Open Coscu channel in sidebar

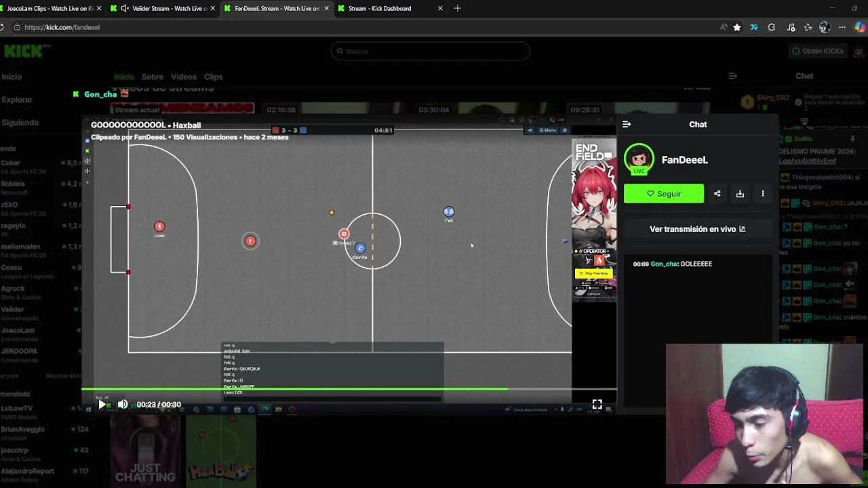click(41, 271)
